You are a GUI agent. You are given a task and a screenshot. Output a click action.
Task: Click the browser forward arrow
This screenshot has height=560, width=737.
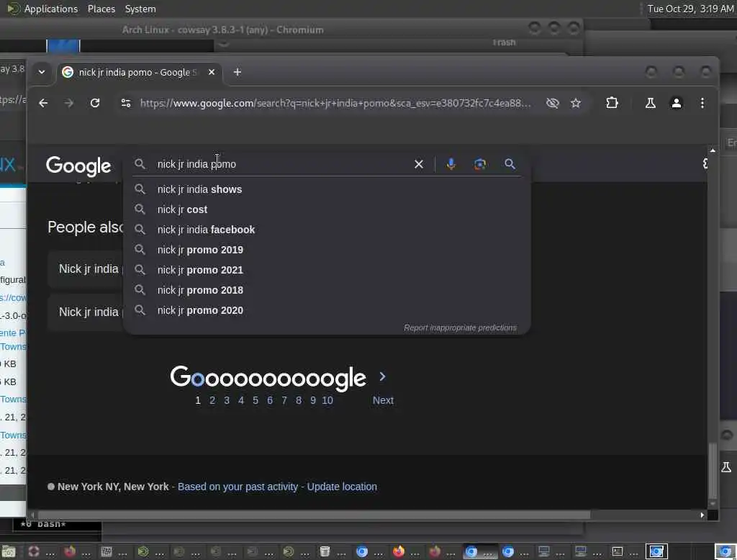pos(68,103)
